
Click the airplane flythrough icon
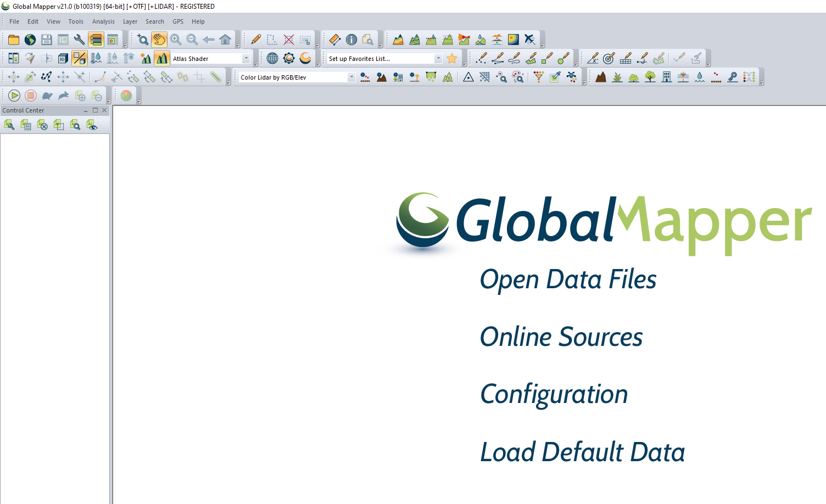[x=530, y=40]
